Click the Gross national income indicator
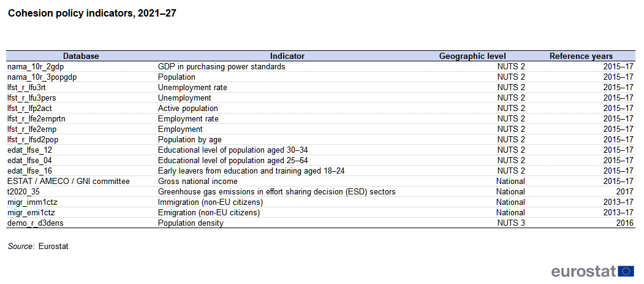This screenshot has height=284, width=644. pyautogui.click(x=197, y=181)
